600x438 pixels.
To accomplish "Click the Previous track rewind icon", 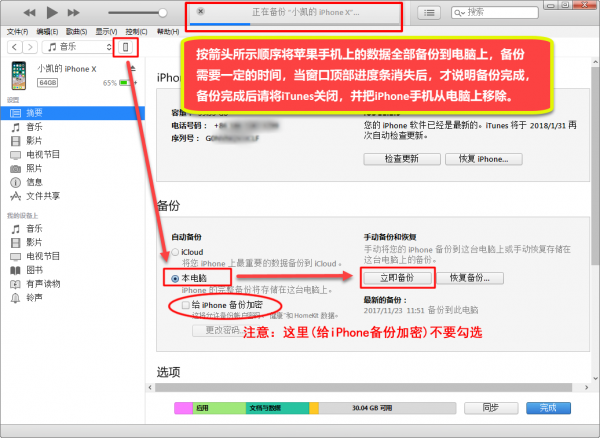I will pos(28,13).
